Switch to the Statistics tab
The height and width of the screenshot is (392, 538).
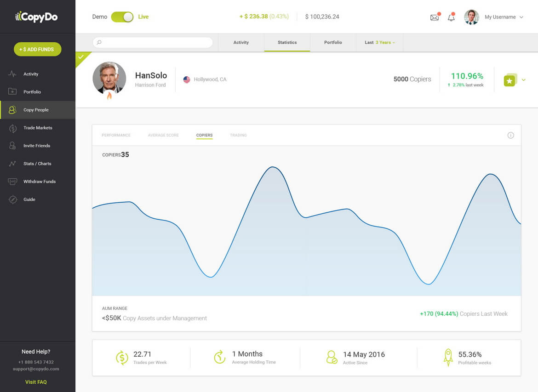(287, 43)
